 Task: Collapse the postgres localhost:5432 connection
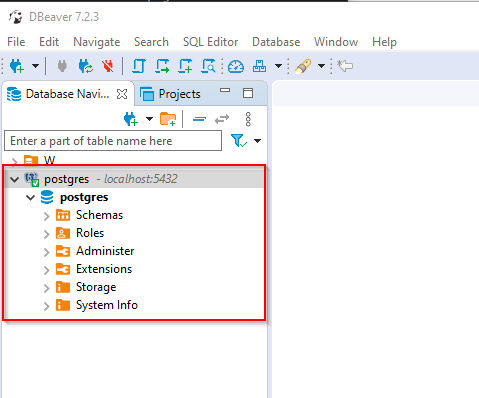(14, 180)
